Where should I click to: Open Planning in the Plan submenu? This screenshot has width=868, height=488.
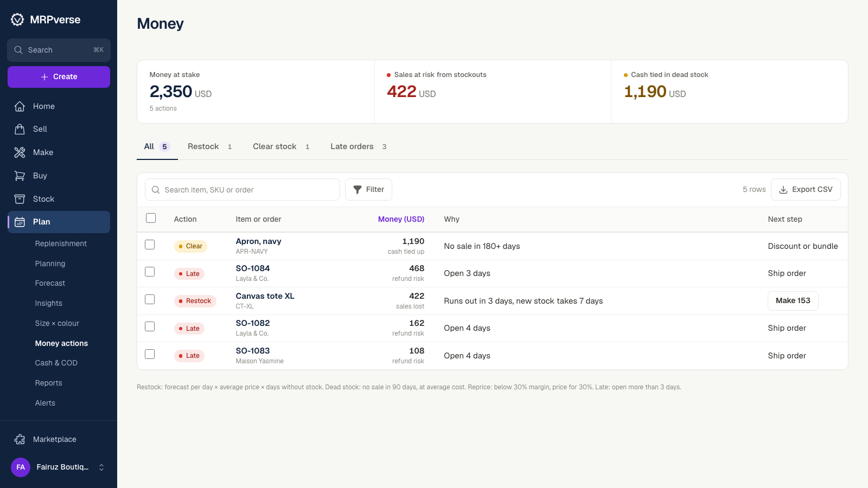(50, 264)
